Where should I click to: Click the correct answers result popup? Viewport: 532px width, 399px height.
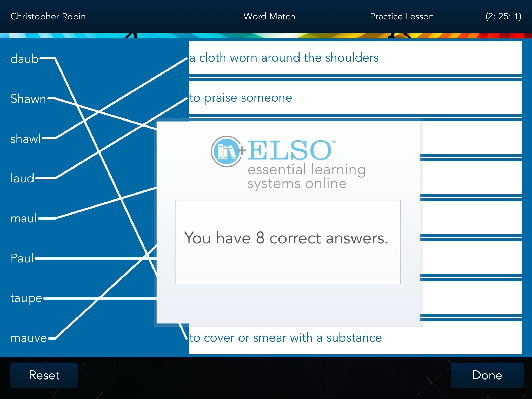pos(288,238)
